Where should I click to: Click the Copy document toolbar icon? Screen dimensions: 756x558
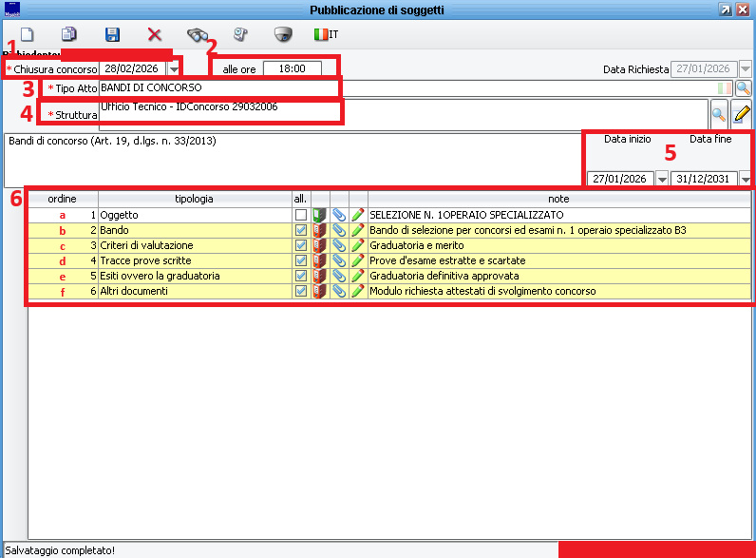69,34
